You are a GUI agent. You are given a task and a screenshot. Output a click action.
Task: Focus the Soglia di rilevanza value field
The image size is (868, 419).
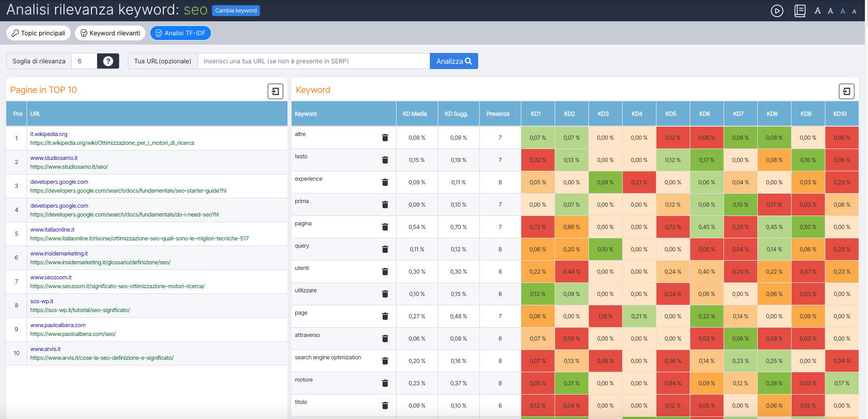click(x=84, y=61)
